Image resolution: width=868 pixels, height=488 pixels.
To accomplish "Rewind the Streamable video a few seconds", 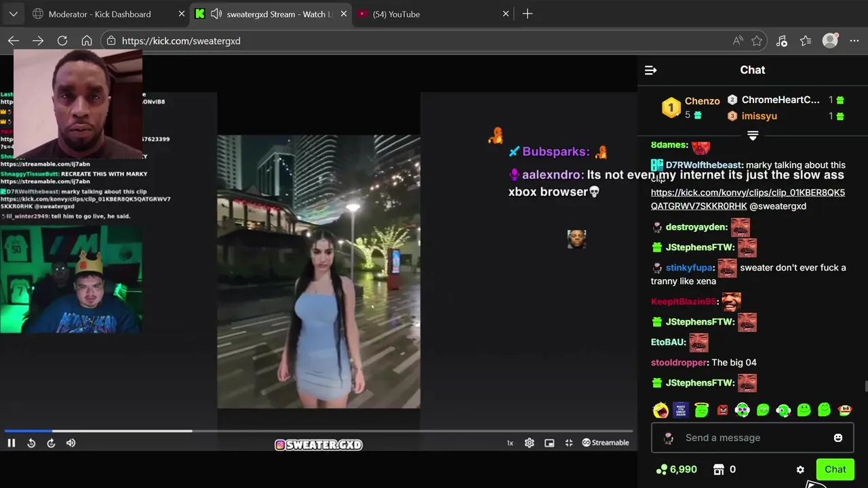I will point(31,443).
